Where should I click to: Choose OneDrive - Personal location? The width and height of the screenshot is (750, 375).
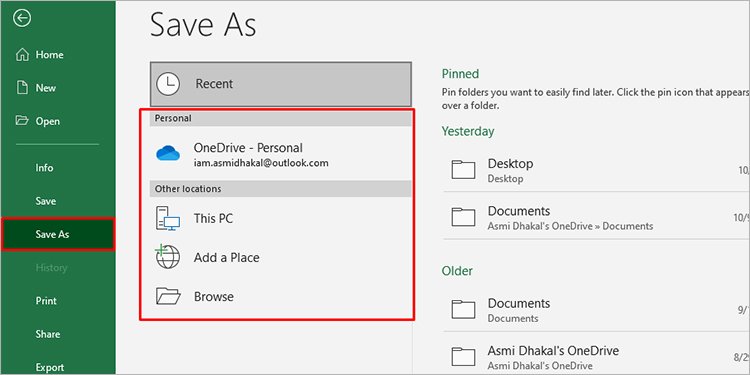(281, 154)
